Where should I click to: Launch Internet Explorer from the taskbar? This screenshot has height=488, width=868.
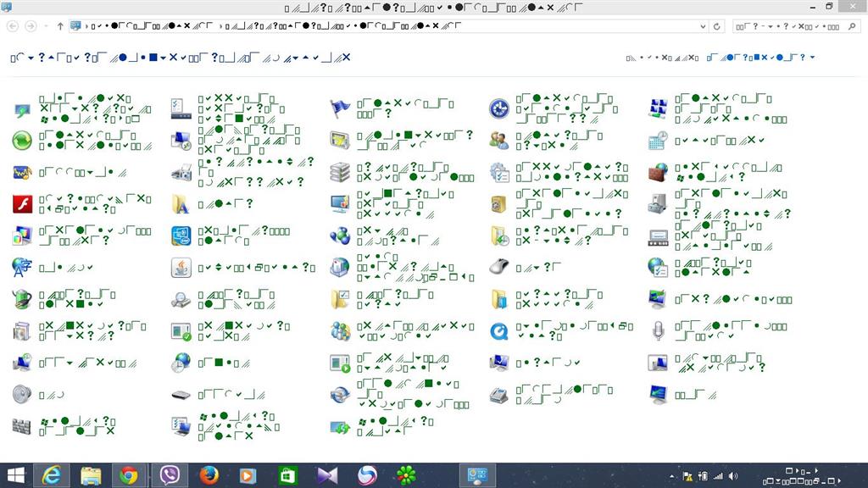point(52,475)
